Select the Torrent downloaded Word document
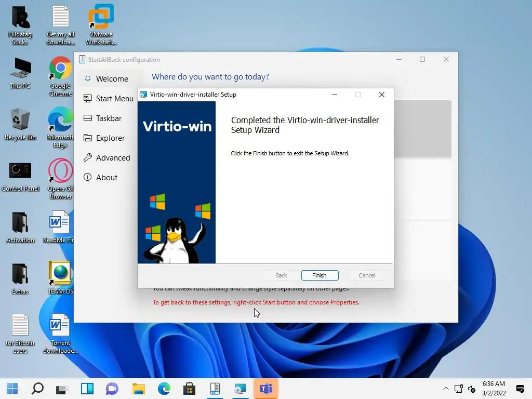Image resolution: width=532 pixels, height=399 pixels. click(60, 334)
